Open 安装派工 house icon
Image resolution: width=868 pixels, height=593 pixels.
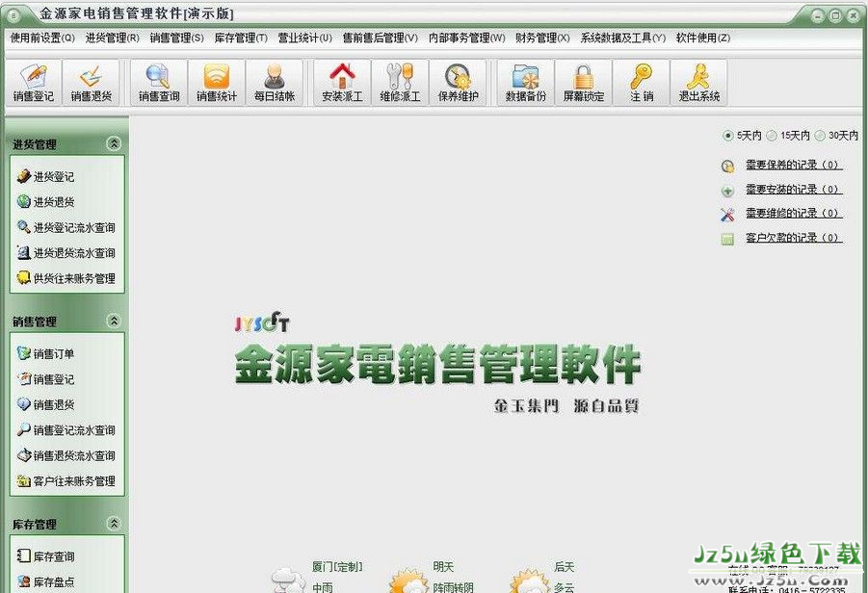343,83
